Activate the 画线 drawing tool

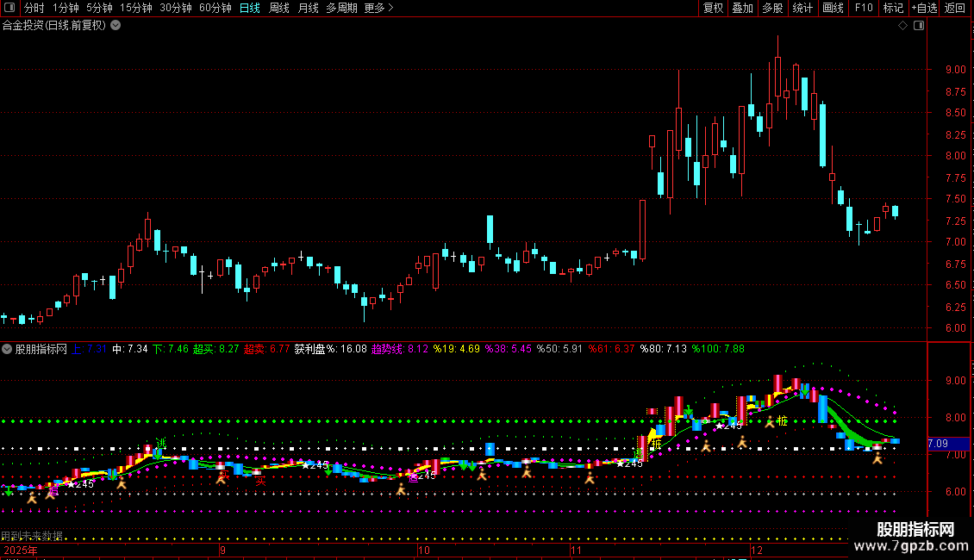[833, 8]
